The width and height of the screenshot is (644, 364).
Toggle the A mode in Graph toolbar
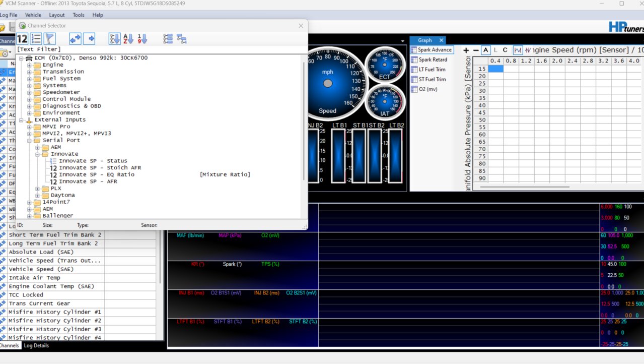click(486, 50)
